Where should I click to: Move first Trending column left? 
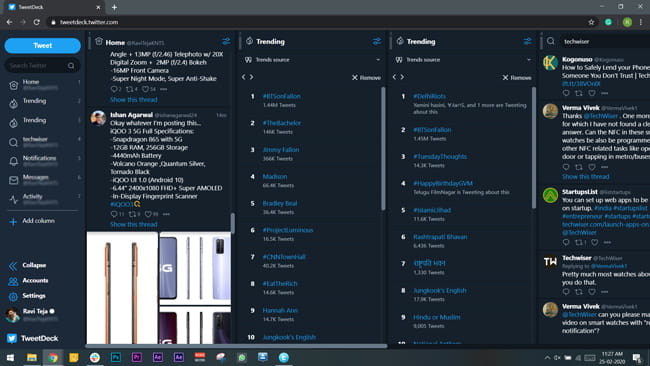244,77
